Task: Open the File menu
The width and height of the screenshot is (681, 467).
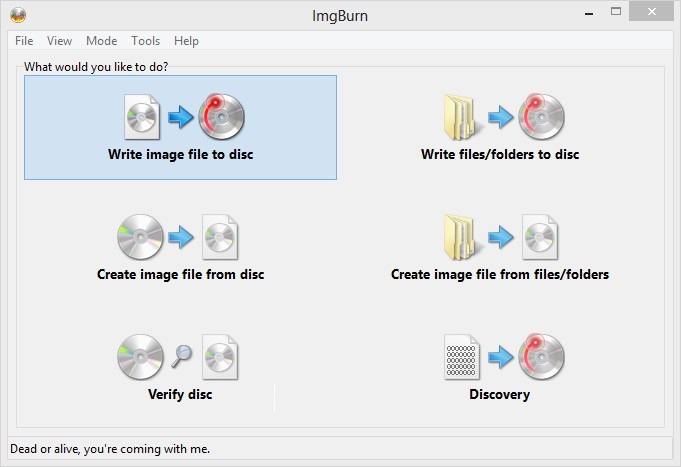Action: (x=24, y=41)
